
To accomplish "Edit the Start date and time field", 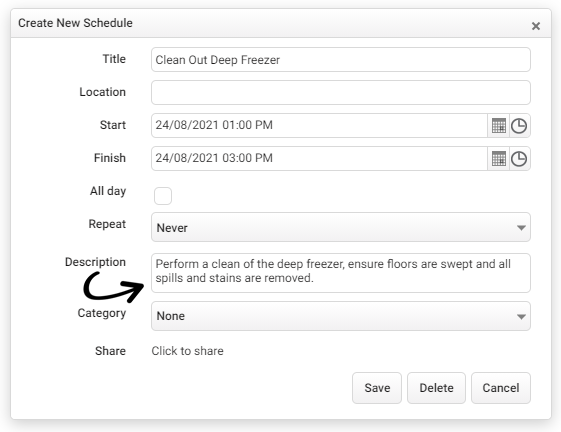I will tap(319, 126).
